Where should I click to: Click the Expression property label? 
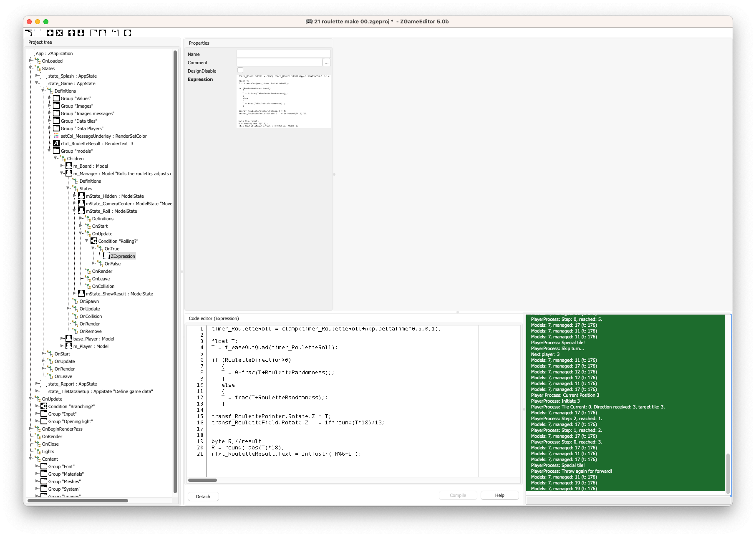(x=200, y=79)
